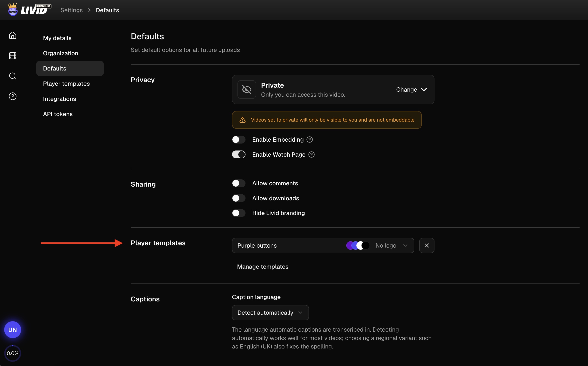
Task: Open the help question mark icon
Action: point(13,96)
